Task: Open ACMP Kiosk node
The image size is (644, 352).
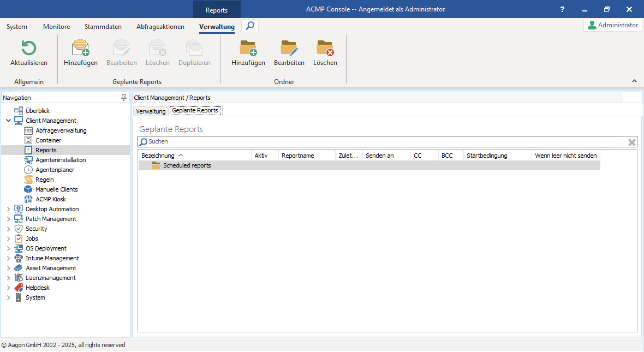Action: pos(51,199)
